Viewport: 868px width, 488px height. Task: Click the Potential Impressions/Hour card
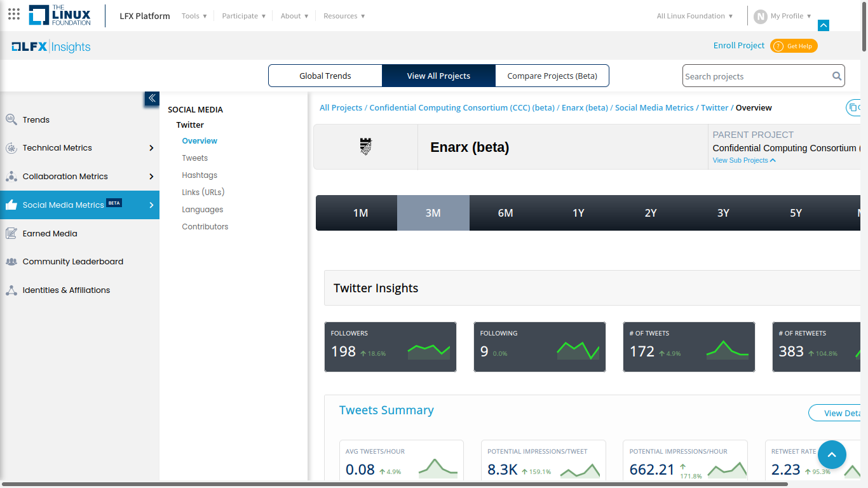click(685, 460)
